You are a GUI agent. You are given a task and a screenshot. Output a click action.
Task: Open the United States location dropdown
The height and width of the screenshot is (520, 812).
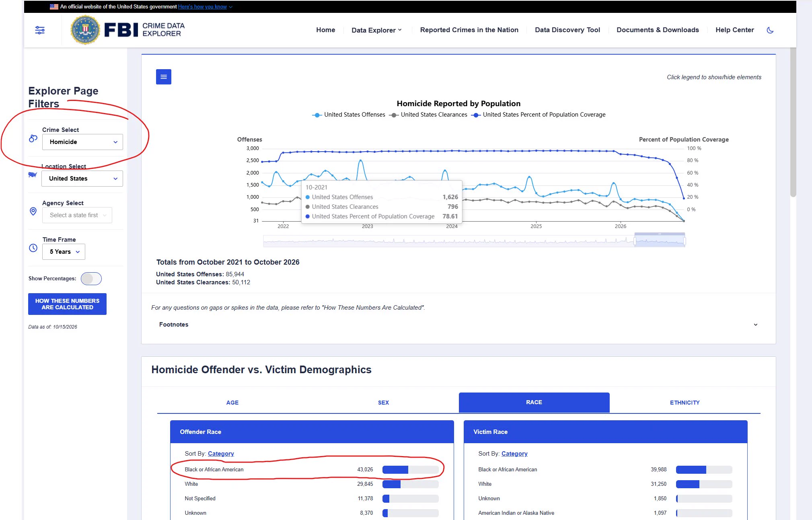(x=82, y=179)
